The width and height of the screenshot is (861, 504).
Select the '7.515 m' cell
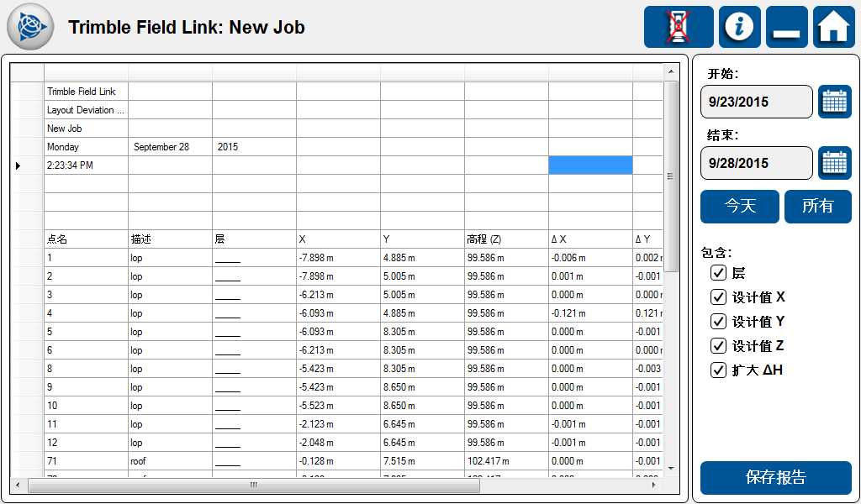click(422, 460)
